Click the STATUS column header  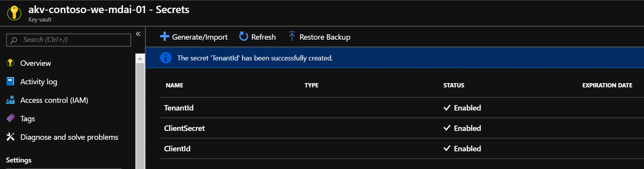454,85
